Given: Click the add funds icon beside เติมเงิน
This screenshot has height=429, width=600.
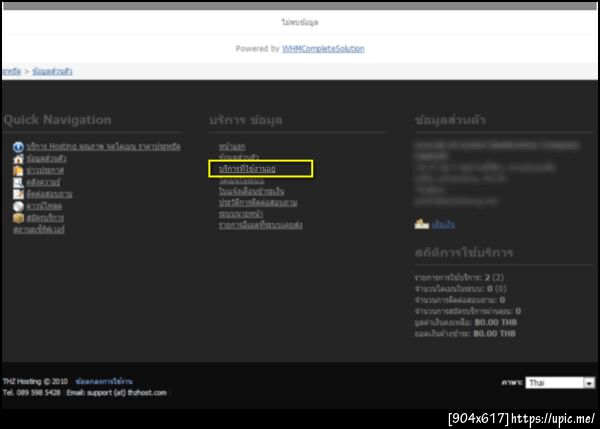Looking at the screenshot, I should [x=422, y=224].
